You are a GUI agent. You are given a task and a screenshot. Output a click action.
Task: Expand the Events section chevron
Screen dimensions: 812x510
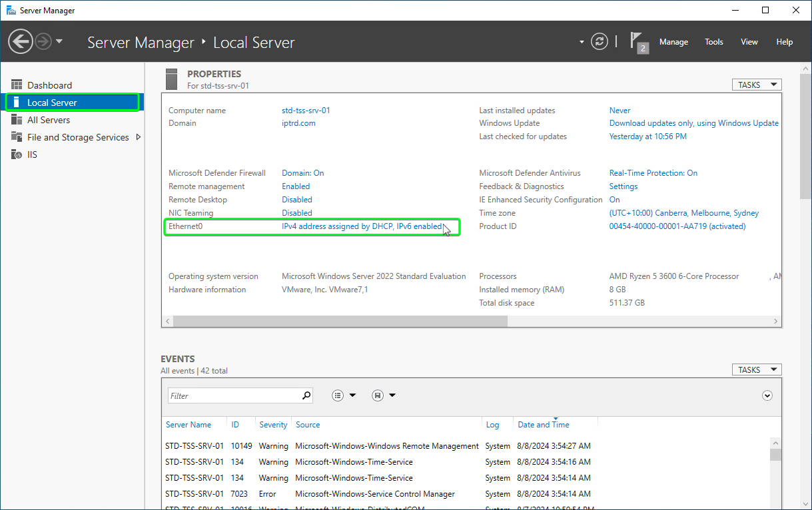click(767, 395)
